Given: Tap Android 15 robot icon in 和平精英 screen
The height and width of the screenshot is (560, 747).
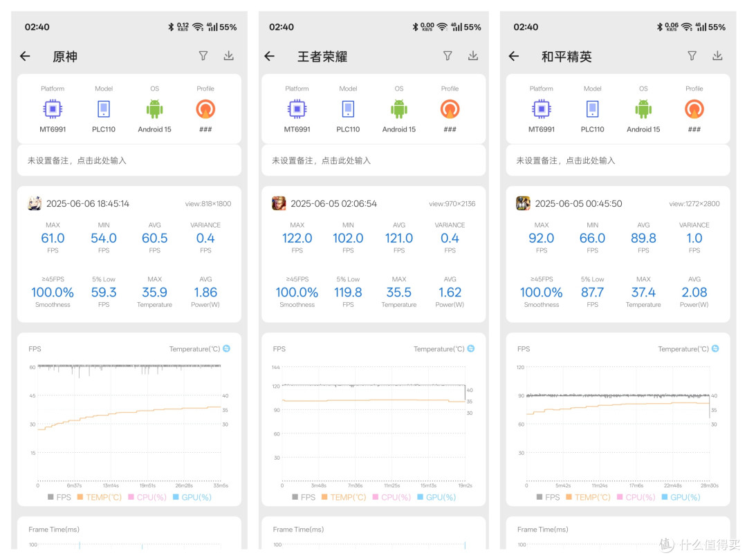Looking at the screenshot, I should click(x=644, y=109).
